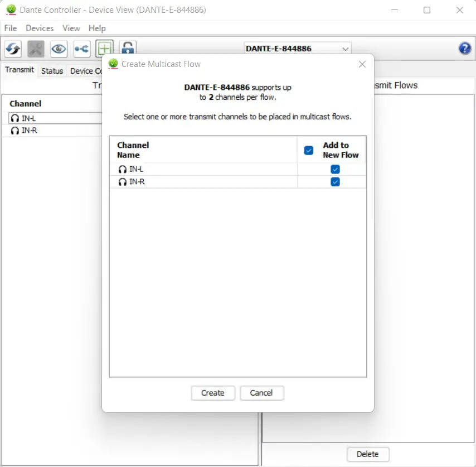Open the Devices menu
The width and height of the screenshot is (476, 467).
click(40, 28)
